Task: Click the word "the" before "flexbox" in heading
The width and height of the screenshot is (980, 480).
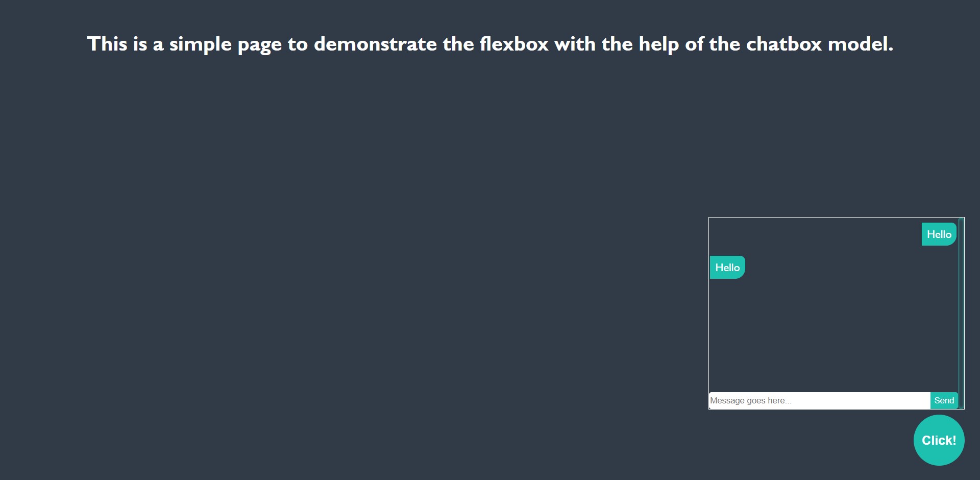Action: 458,44
